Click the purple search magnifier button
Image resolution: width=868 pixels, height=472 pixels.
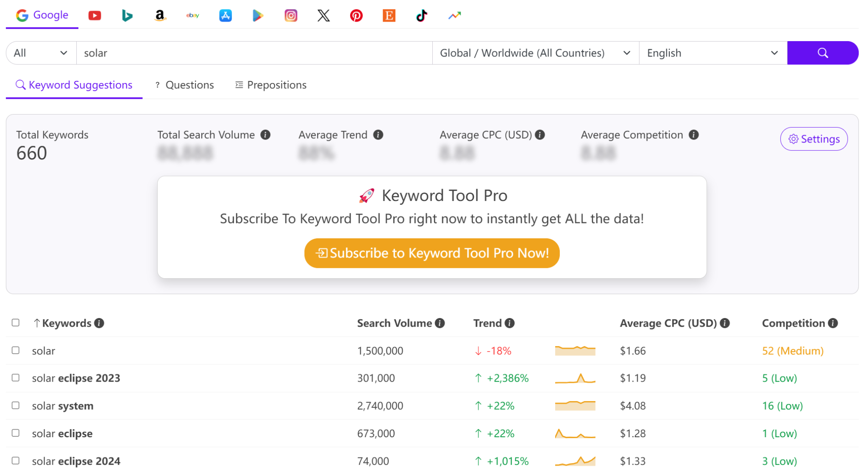tap(823, 53)
